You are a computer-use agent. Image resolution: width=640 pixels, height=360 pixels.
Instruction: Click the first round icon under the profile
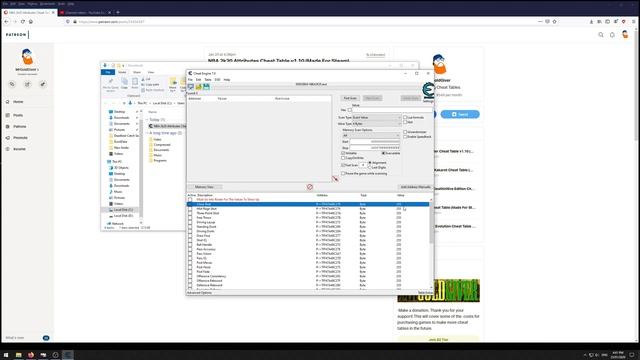[12, 84]
